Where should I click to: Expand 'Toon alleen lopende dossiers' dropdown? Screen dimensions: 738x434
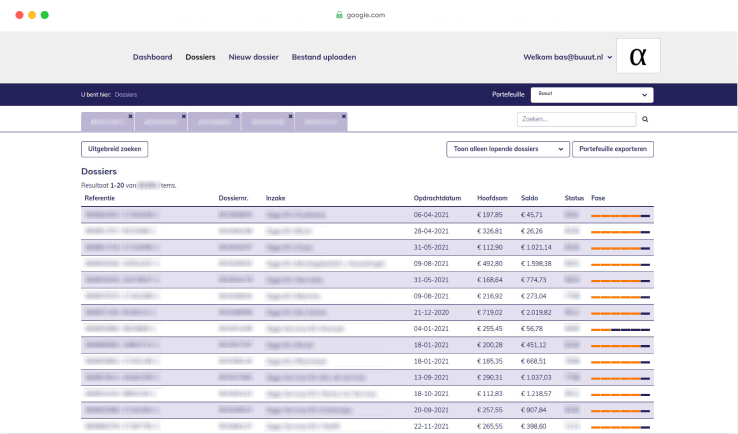(507, 149)
